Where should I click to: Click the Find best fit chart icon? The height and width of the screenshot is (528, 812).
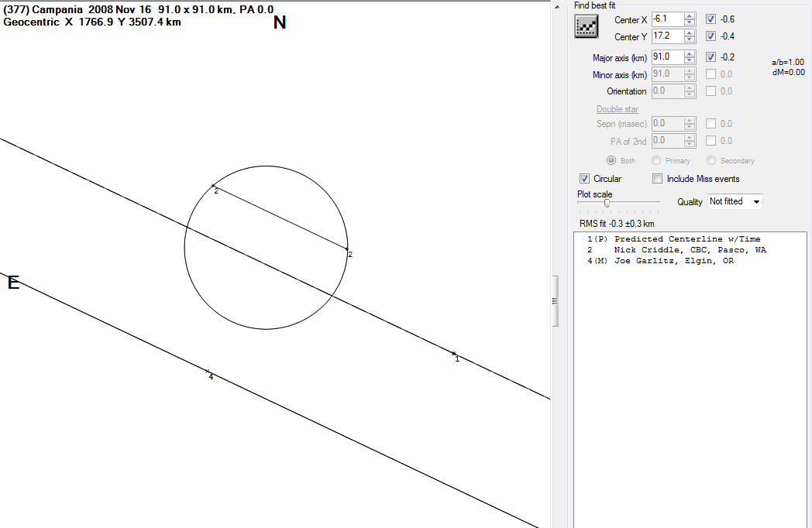(587, 26)
